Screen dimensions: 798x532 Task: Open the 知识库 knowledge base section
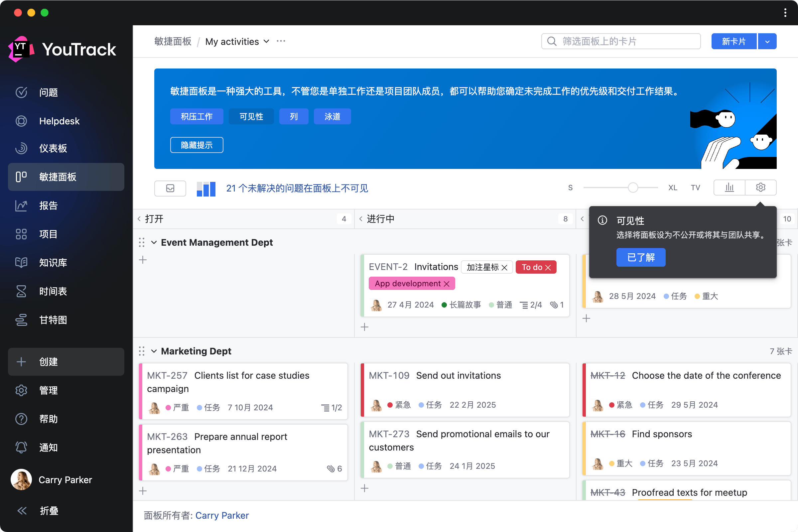click(53, 262)
